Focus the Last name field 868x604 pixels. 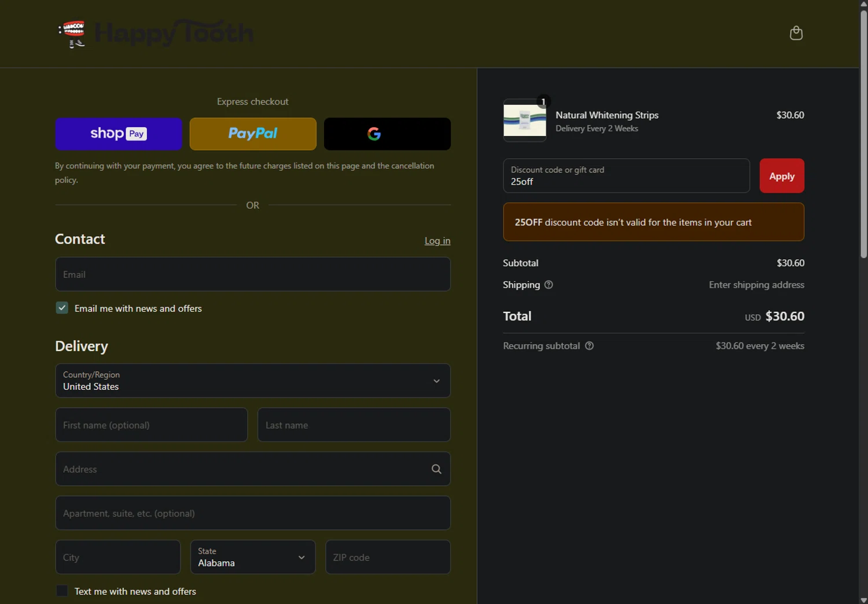click(354, 425)
